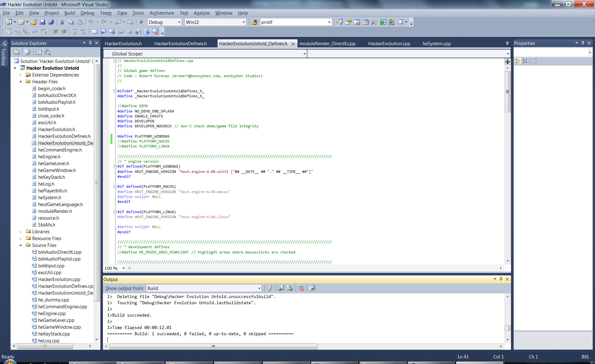This screenshot has height=364, width=595.
Task: Open the search icon in Solution Explorer
Action: [x=48, y=52]
